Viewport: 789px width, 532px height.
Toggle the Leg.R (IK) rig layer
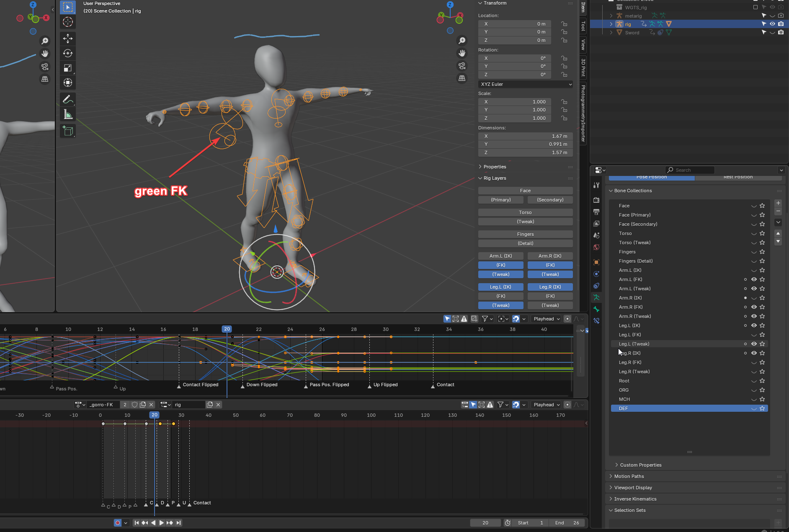point(550,287)
